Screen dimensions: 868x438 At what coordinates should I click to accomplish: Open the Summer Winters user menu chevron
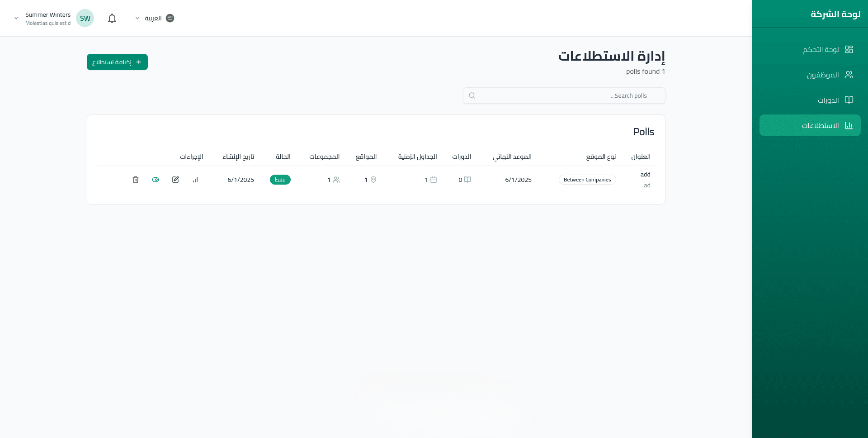(16, 19)
